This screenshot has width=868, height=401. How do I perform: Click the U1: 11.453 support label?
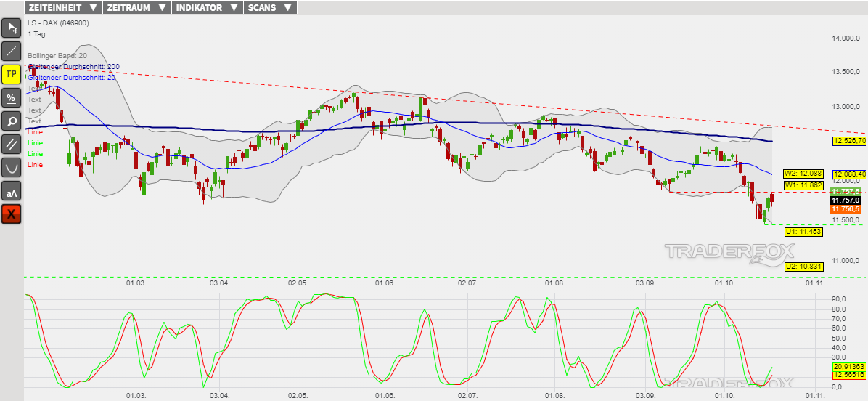pos(804,232)
